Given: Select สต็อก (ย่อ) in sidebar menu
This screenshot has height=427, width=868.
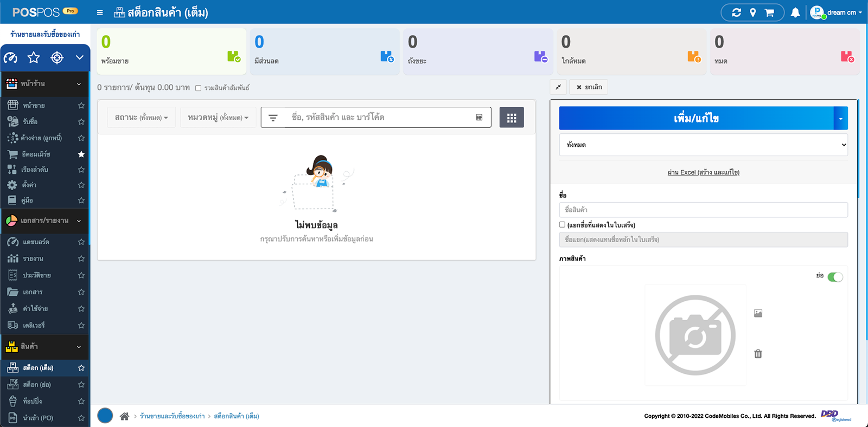Looking at the screenshot, I should tap(37, 385).
